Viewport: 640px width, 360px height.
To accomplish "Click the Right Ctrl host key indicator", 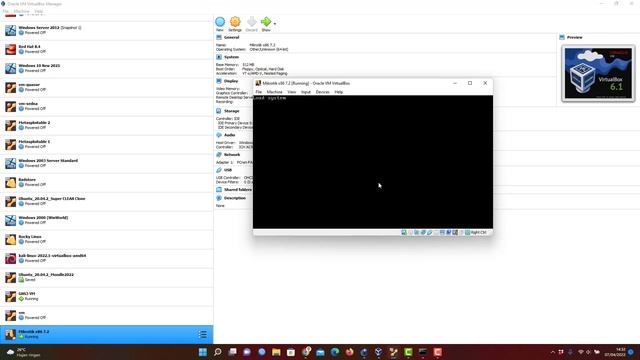I will pyautogui.click(x=478, y=233).
